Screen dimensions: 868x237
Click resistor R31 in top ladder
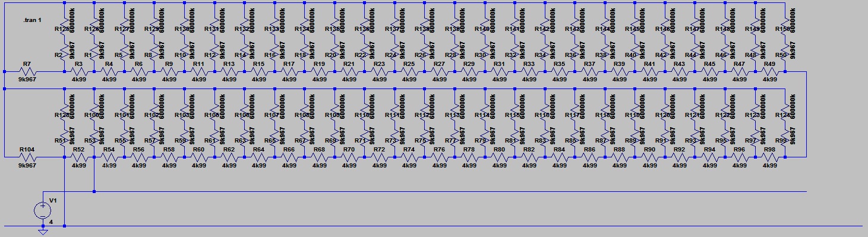click(500, 72)
